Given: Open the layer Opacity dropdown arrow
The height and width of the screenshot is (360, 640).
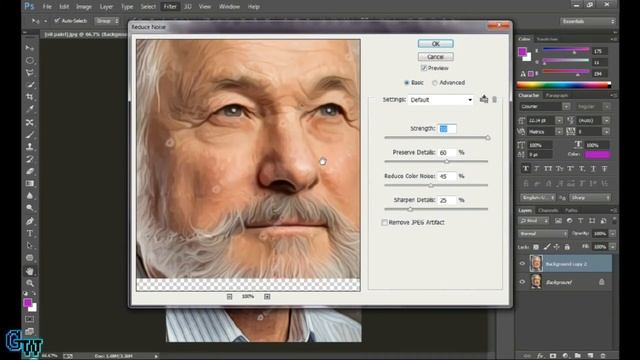Looking at the screenshot, I should click(x=613, y=233).
